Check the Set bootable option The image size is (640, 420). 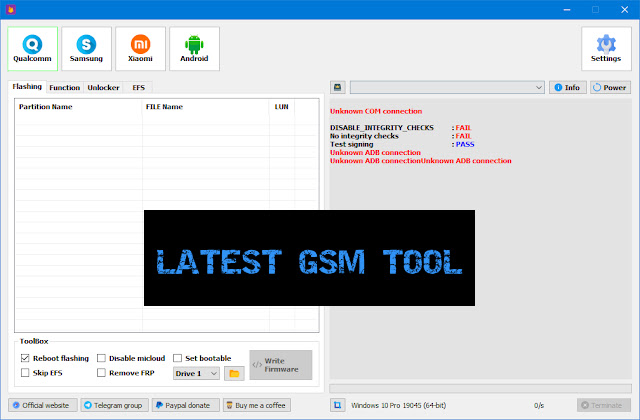tap(178, 358)
